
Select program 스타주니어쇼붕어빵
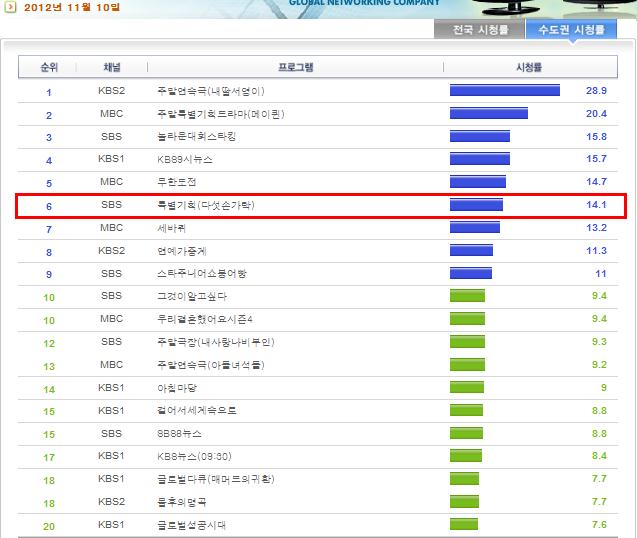202,273
